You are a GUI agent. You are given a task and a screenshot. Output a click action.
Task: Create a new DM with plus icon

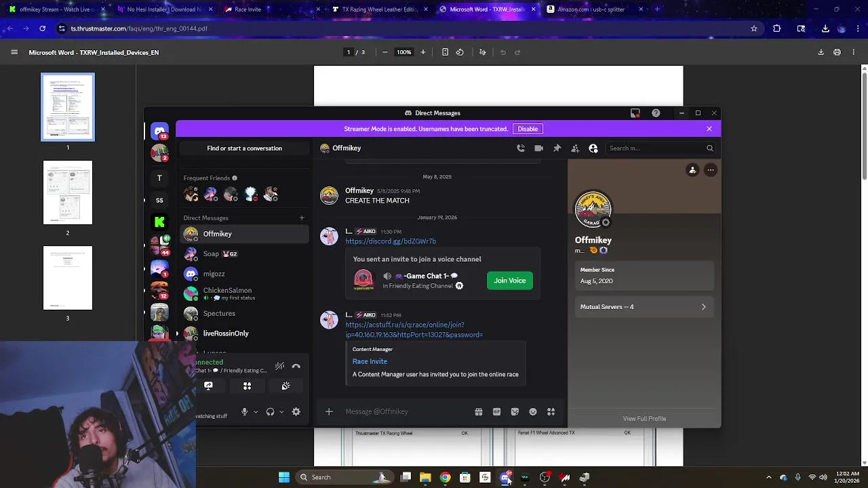click(302, 218)
